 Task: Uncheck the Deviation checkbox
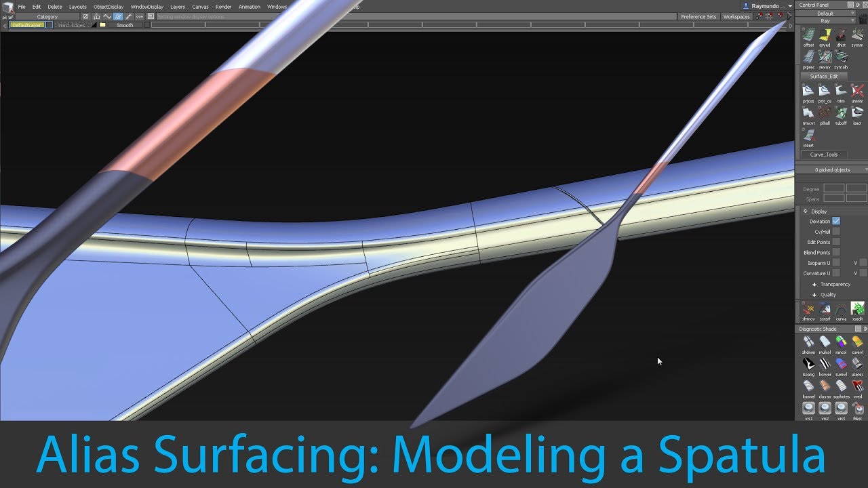pos(836,221)
